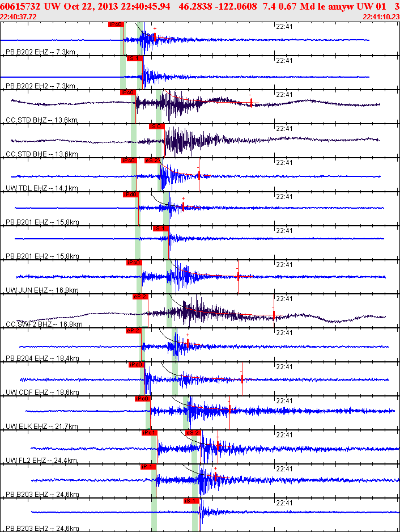Click the station label PB.B204 EHZ -- 18.4km
The image size is (400, 532).
click(x=42, y=358)
